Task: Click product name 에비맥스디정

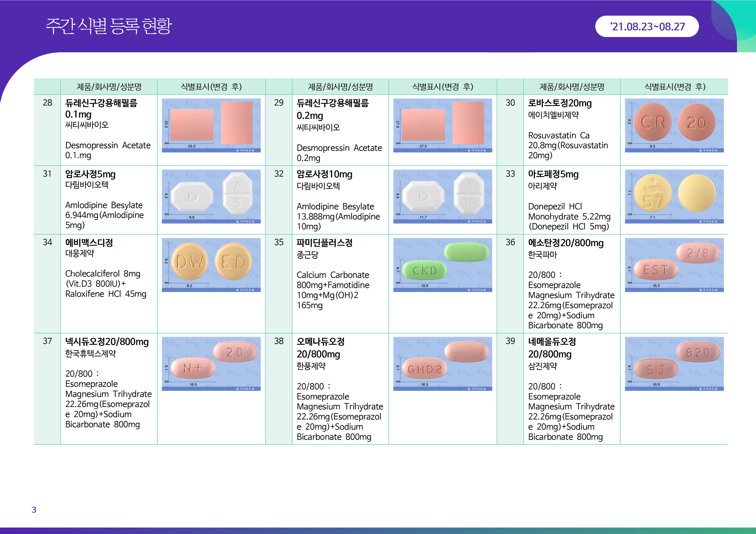Action: [89, 243]
